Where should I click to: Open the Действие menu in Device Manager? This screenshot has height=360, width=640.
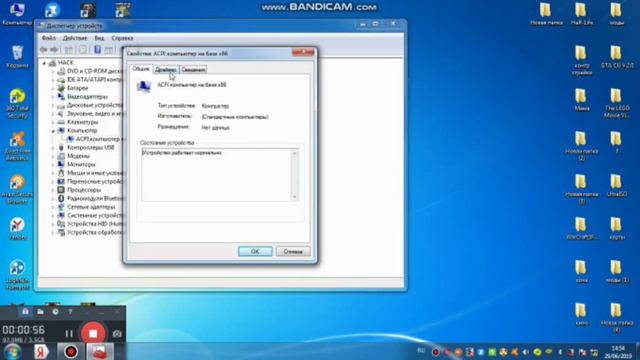click(x=75, y=38)
